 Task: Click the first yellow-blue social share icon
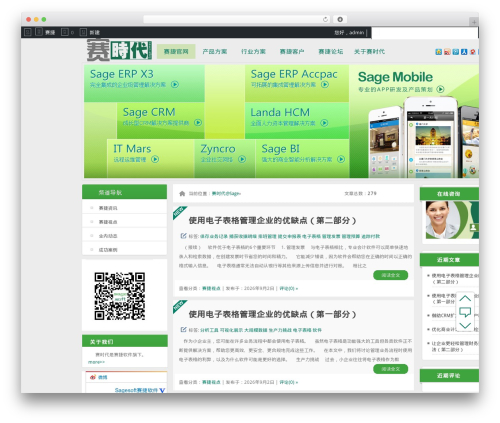[x=438, y=52]
